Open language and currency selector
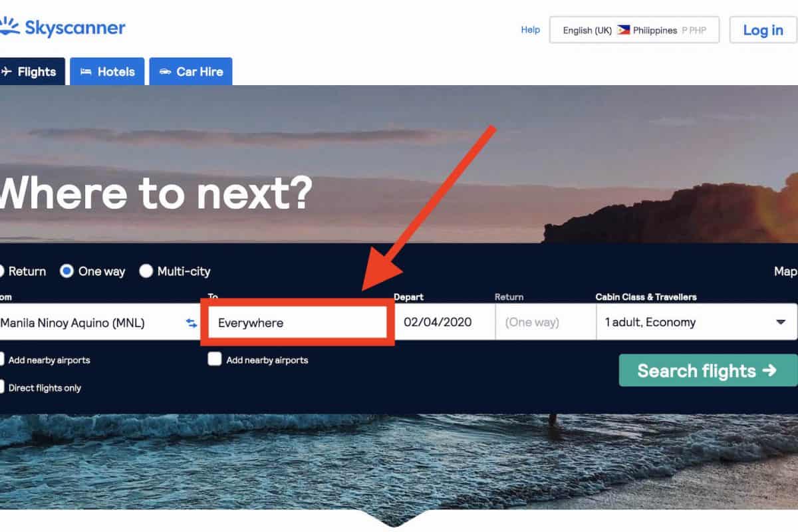The width and height of the screenshot is (798, 532). pyautogui.click(x=634, y=30)
